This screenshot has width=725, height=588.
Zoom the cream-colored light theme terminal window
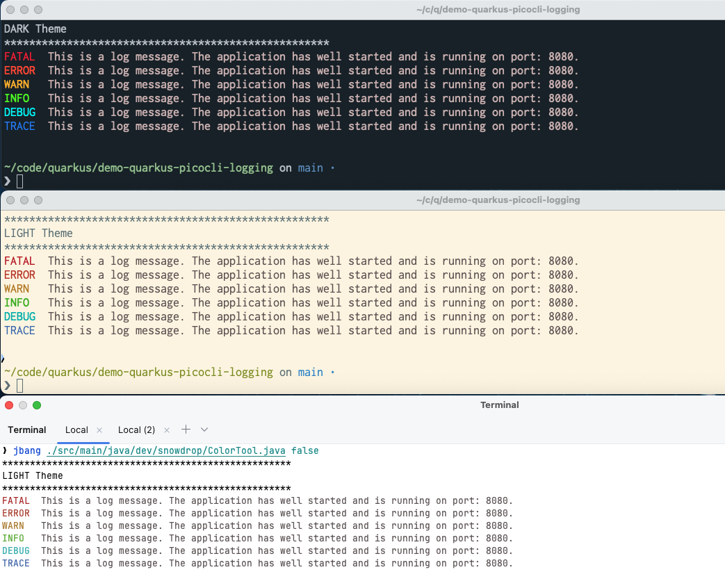[38, 200]
